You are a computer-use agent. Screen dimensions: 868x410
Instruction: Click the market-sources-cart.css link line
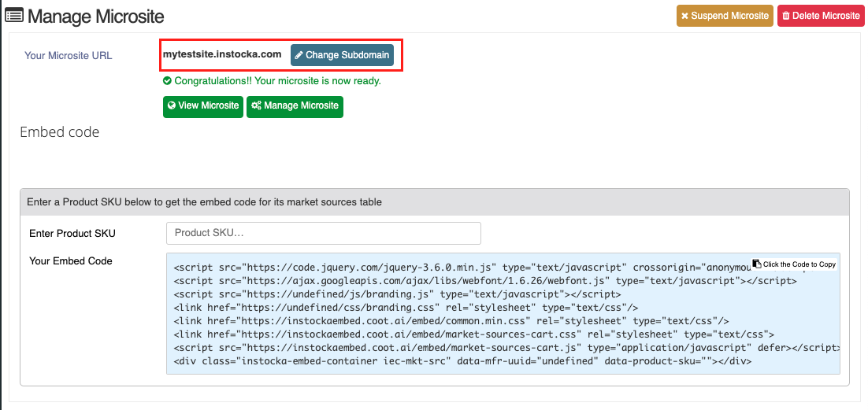[474, 334]
